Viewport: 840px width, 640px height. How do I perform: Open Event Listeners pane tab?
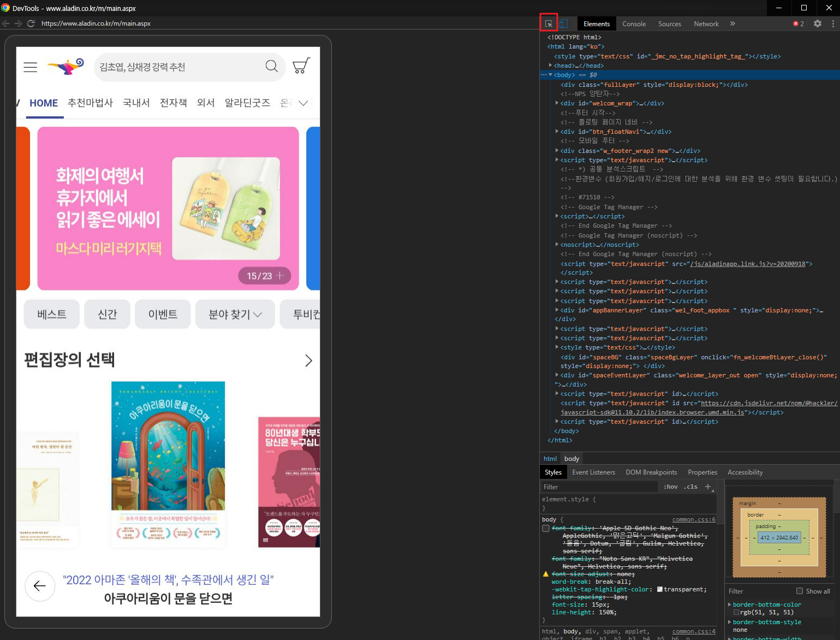coord(594,472)
